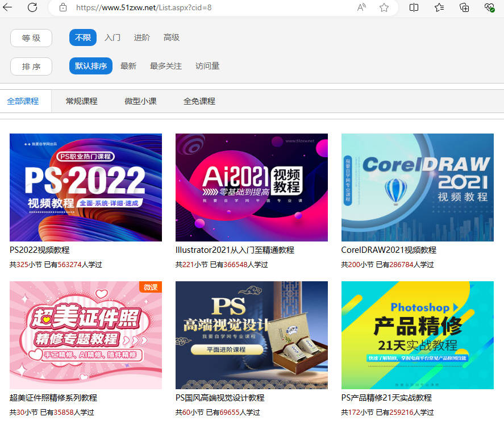Screen dimensions: 504x429
Task: Click CorelDRAW2021视频教程 title link
Action: coord(389,250)
